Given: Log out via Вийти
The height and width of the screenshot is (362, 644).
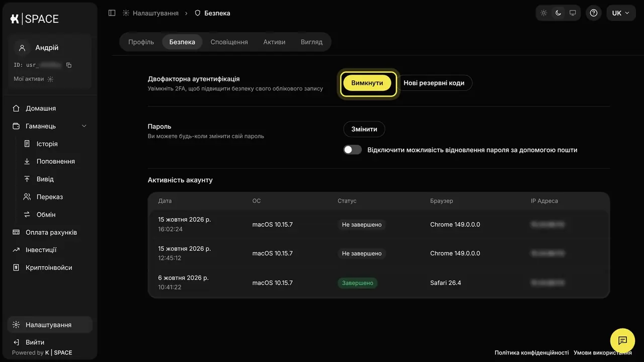Looking at the screenshot, I should point(29,342).
